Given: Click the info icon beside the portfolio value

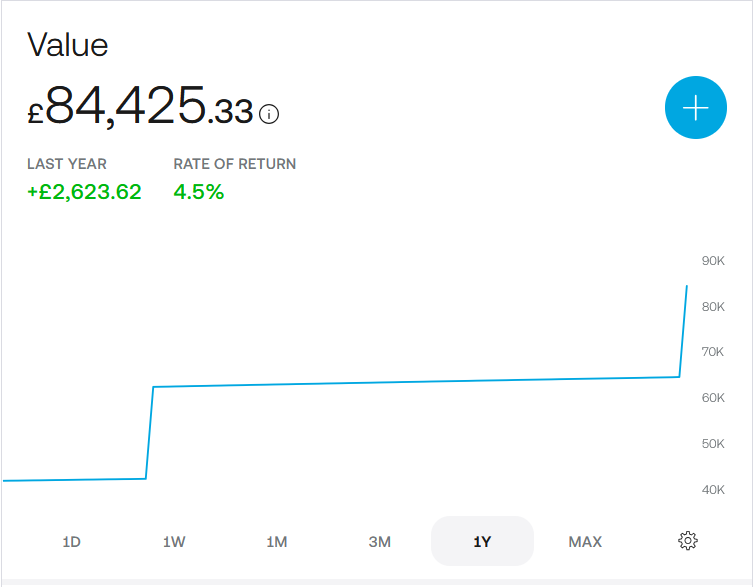Looking at the screenshot, I should (269, 114).
